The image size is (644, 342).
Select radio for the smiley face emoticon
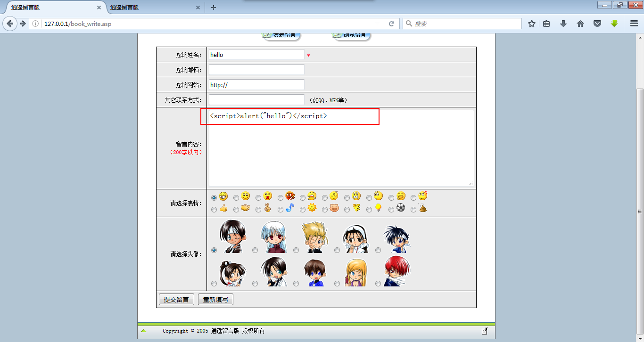(x=236, y=198)
